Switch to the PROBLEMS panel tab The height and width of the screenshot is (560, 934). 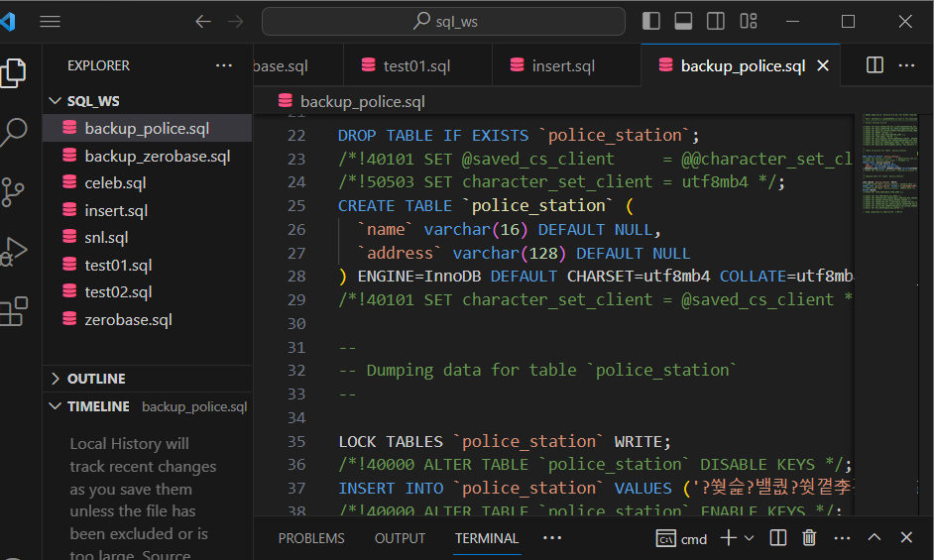point(311,538)
